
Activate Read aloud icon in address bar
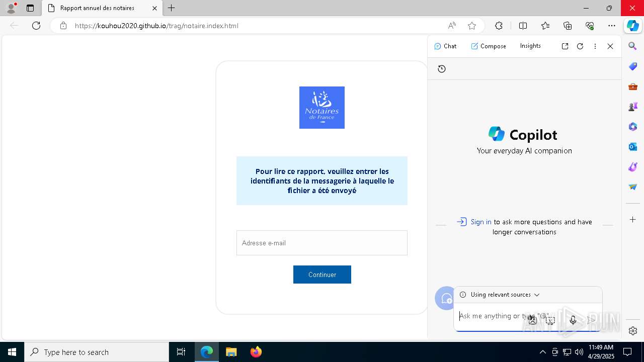(452, 26)
